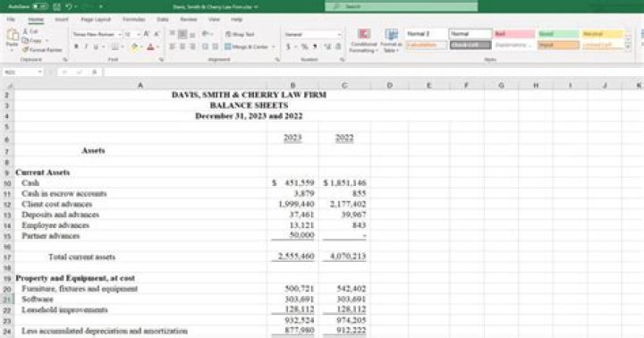
Task: Apply Accounting dollar number format
Action: click(288, 46)
